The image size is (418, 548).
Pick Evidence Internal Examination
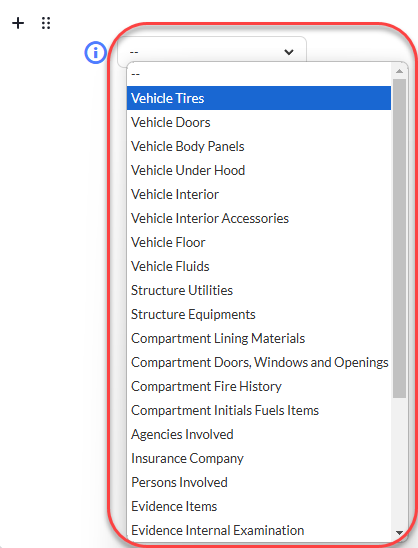259,531
